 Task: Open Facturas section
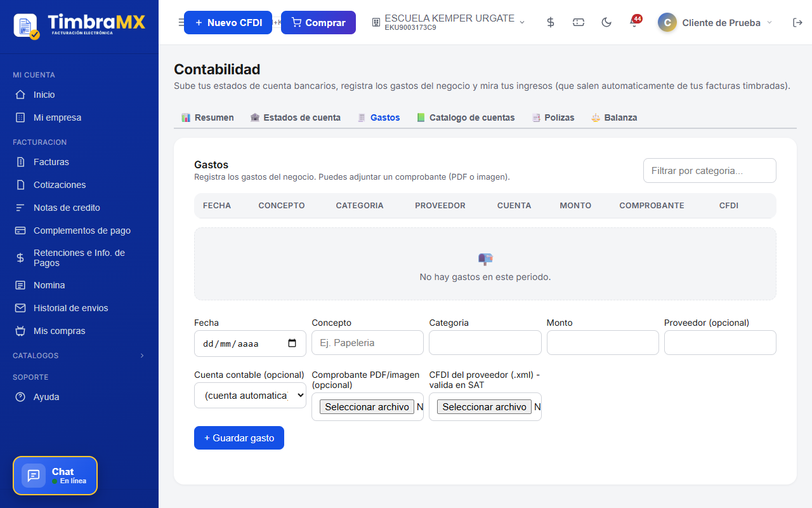tap(79, 162)
